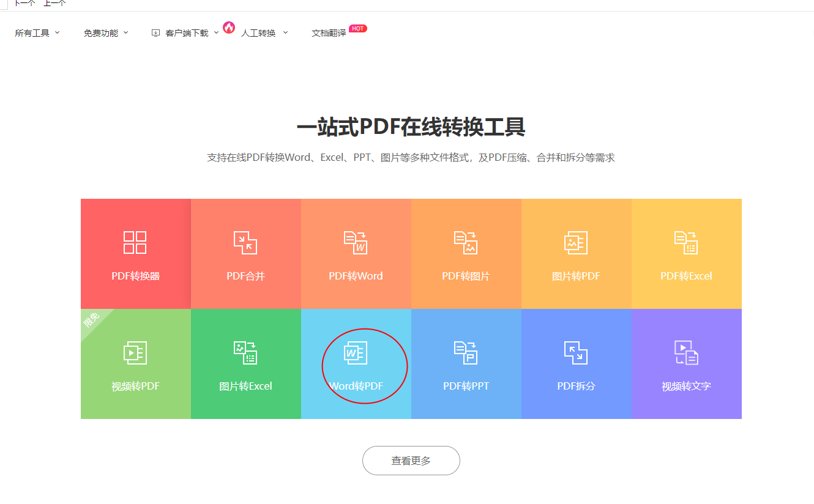Click the 图片转Excel icon

coord(245,352)
